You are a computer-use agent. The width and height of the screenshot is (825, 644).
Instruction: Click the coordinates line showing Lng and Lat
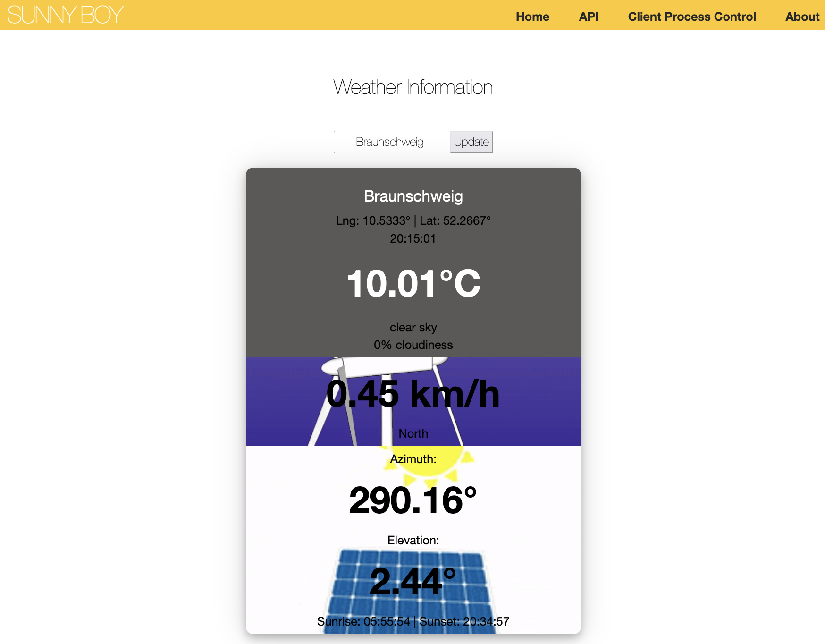pos(413,220)
